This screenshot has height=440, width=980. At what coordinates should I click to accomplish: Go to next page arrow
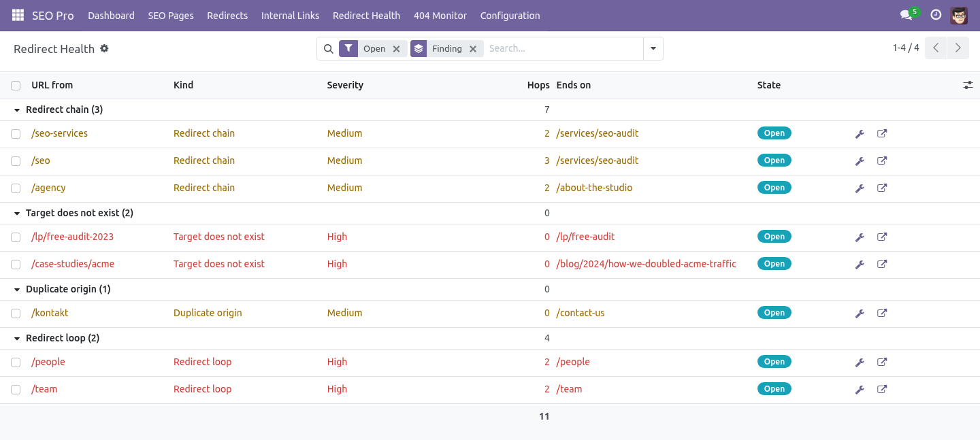coord(958,48)
